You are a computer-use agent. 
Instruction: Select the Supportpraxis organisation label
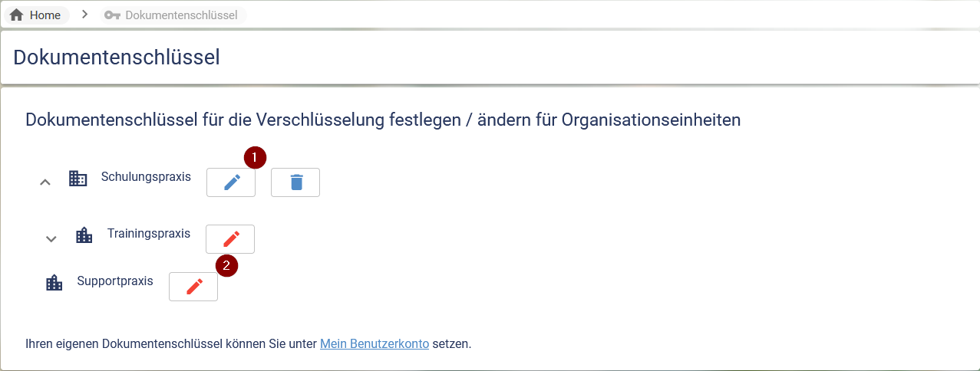click(x=115, y=281)
